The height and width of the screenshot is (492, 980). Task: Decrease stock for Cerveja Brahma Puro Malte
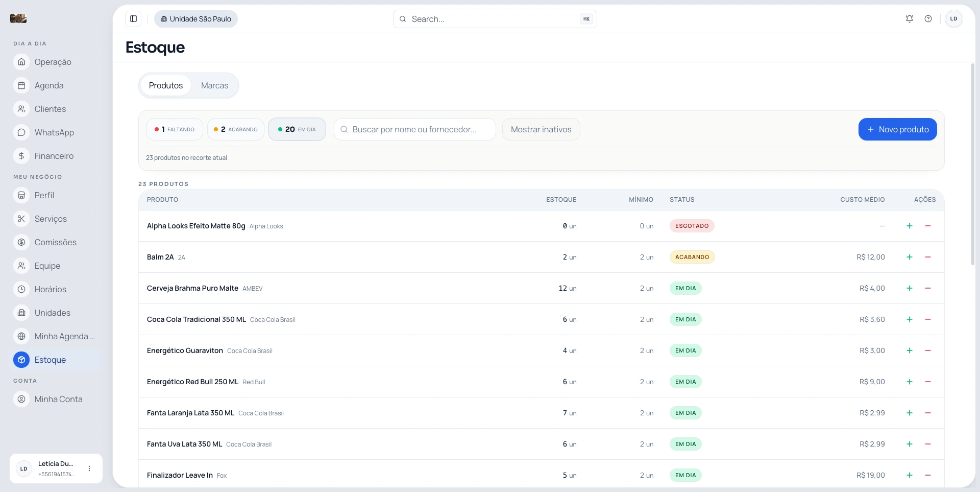[x=927, y=288]
